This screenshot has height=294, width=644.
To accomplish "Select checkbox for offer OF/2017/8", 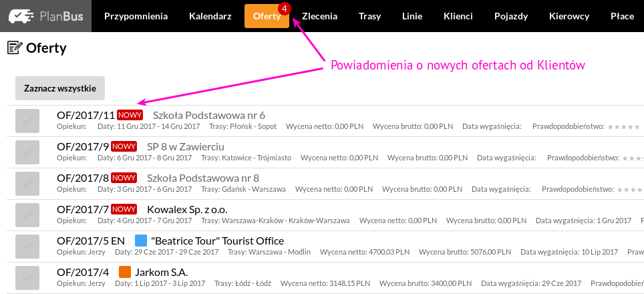I will coord(27,184).
